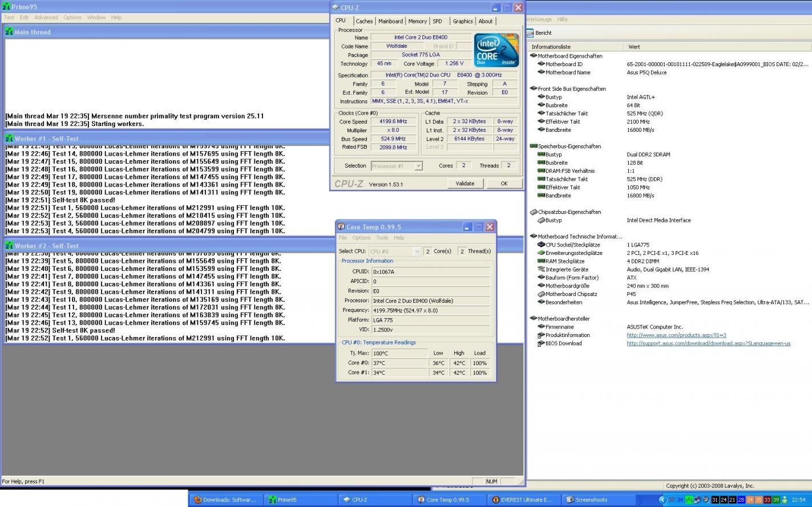Open the Processor #1 selection dropdown
This screenshot has width=812, height=507.
(397, 166)
